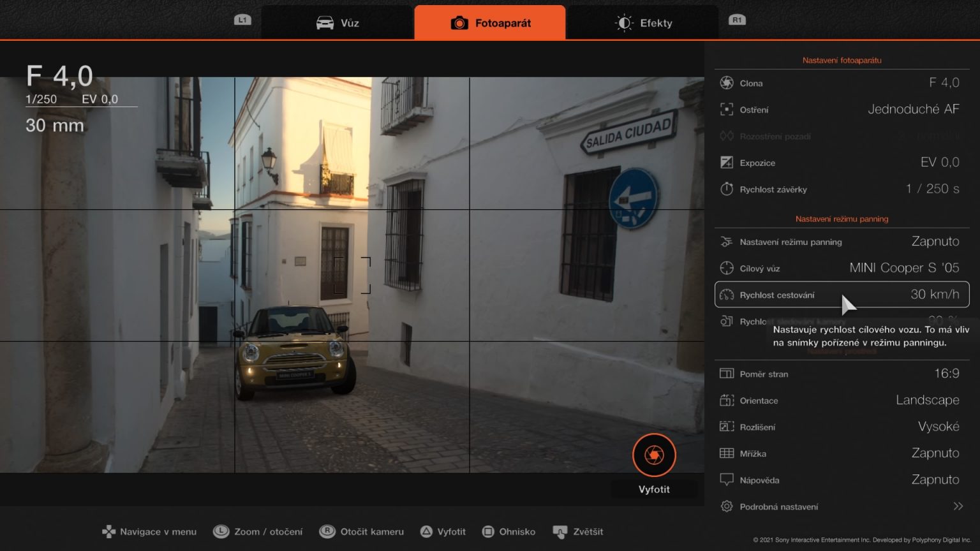Click the autofocus bracket in viewfinder

click(x=352, y=275)
